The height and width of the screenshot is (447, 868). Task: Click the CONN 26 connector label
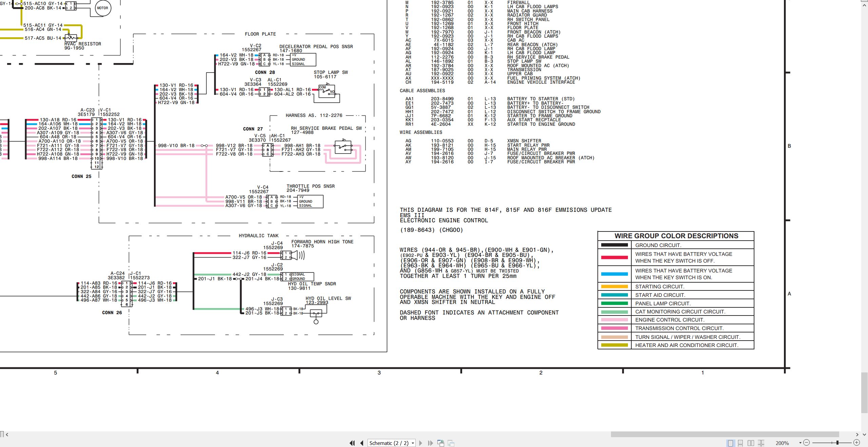point(112,312)
